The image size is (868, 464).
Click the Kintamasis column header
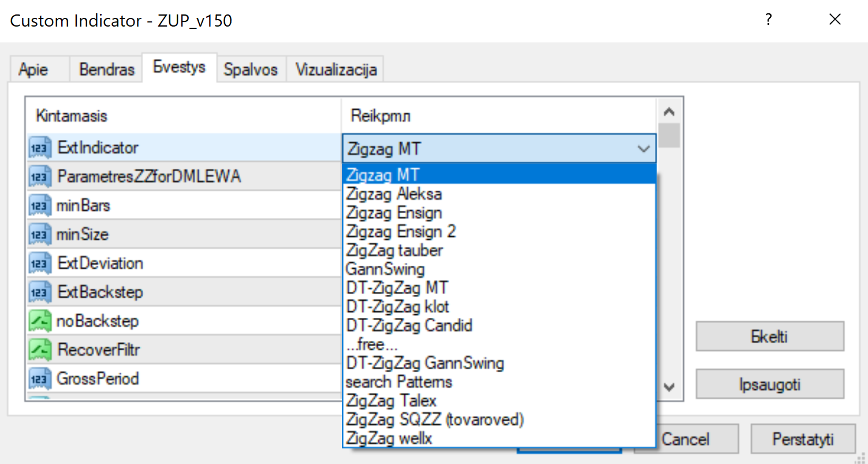[184, 116]
